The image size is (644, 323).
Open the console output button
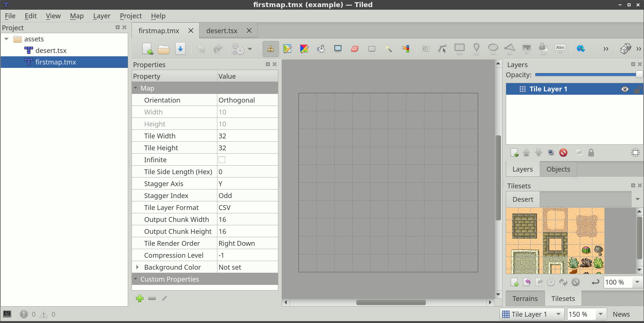point(7,314)
